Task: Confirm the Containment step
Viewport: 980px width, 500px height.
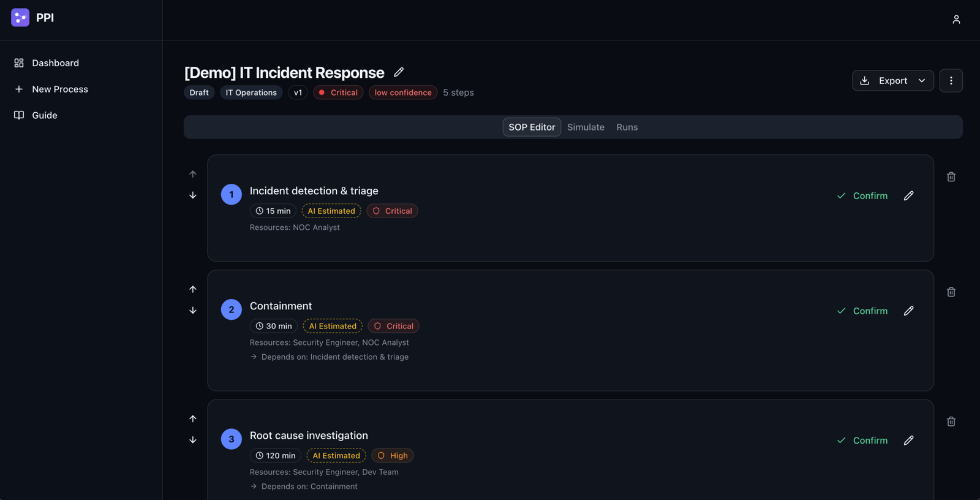Action: click(862, 311)
